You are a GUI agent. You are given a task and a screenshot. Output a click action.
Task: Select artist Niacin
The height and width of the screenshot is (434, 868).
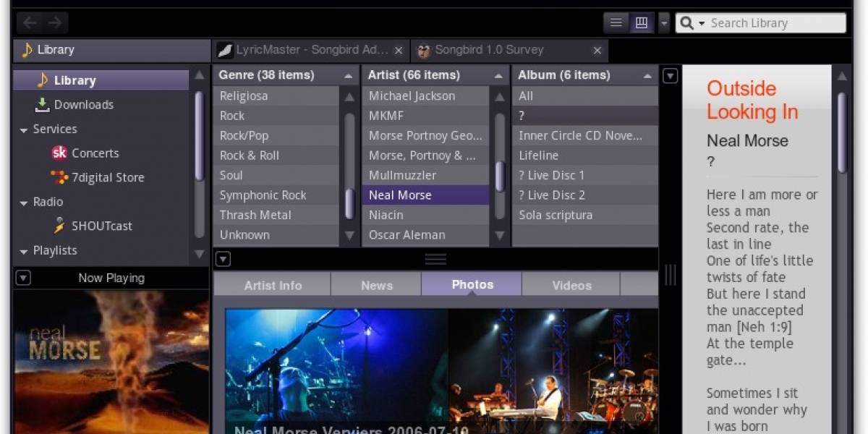point(425,215)
